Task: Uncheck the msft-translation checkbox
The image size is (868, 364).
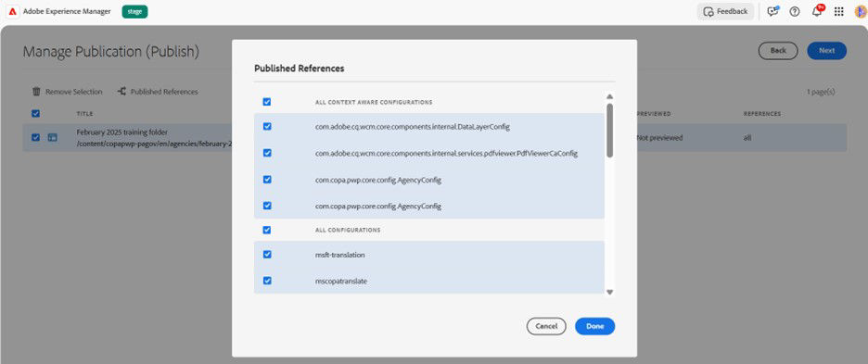Action: pyautogui.click(x=267, y=255)
